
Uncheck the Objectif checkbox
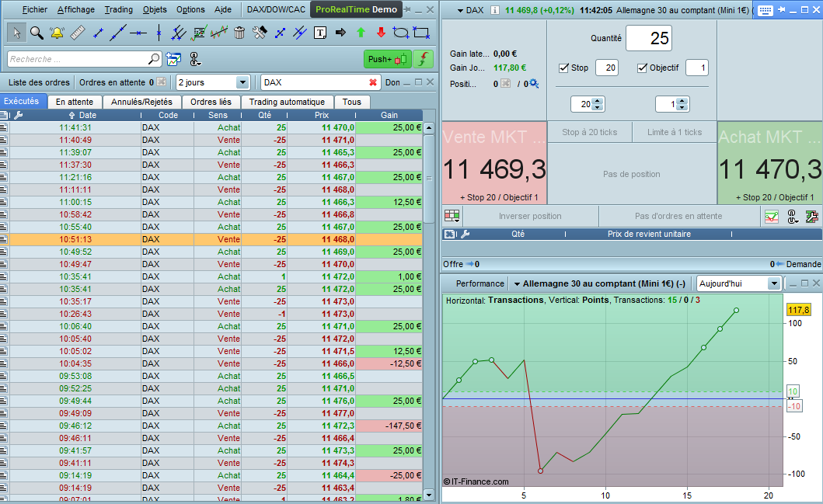click(643, 68)
